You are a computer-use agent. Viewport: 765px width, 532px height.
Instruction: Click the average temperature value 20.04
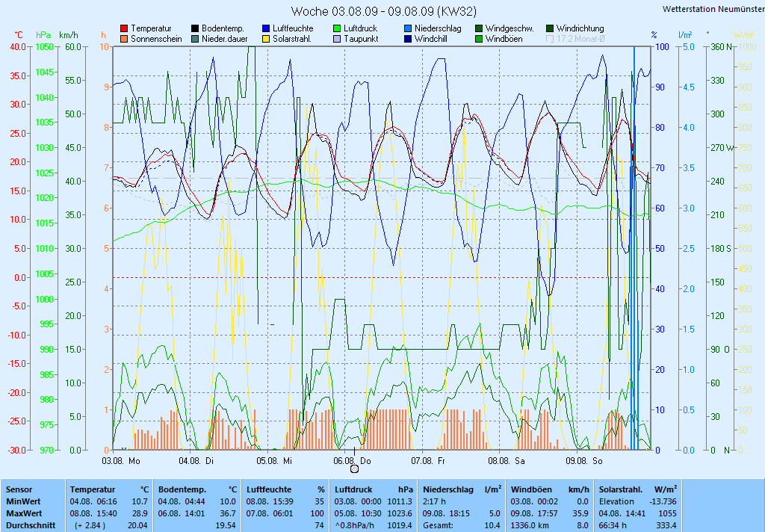pos(137,526)
